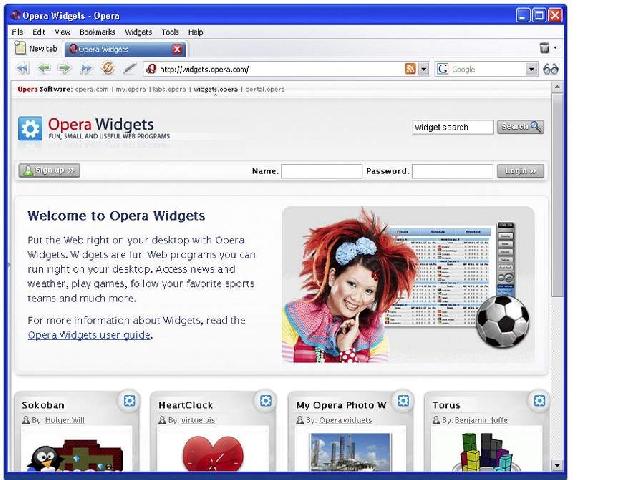
Task: Open the Edit menu
Action: 39,32
